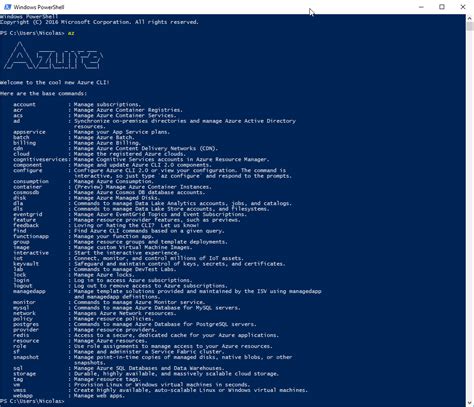Click the 'feedback' command name
Viewport: 474px width, 407px height.
26,225
